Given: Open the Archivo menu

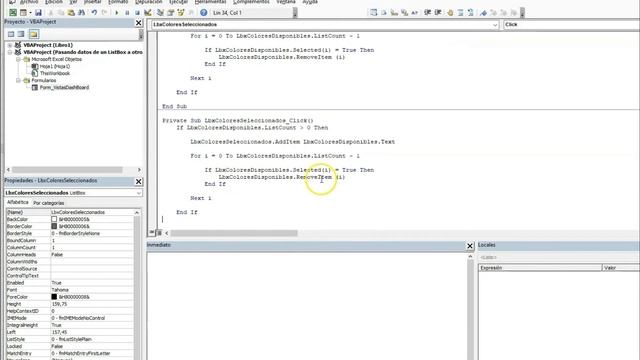Looking at the screenshot, I should pyautogui.click(x=29, y=2).
